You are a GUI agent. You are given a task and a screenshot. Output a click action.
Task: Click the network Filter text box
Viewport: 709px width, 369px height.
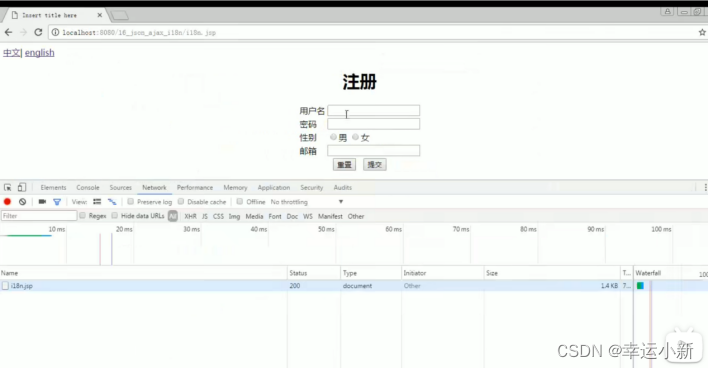tap(39, 216)
